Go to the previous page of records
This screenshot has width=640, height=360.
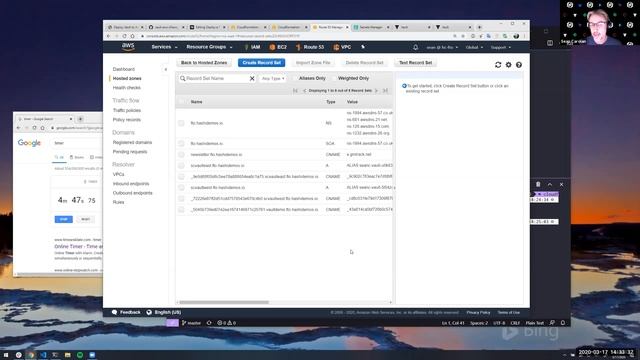pos(304,91)
